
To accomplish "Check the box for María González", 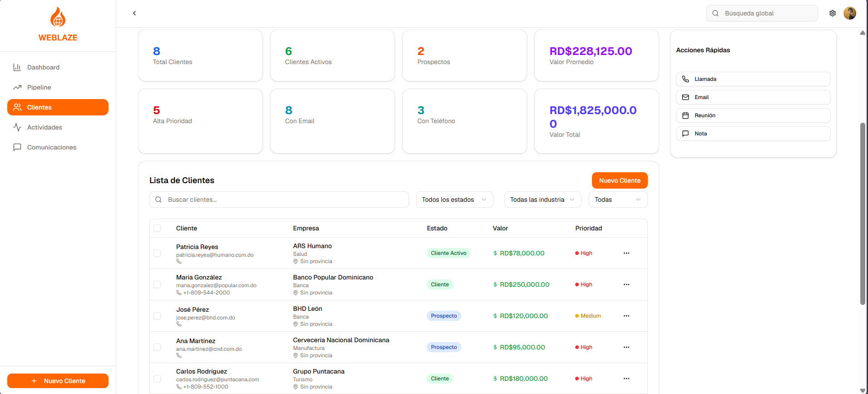I will tap(157, 284).
